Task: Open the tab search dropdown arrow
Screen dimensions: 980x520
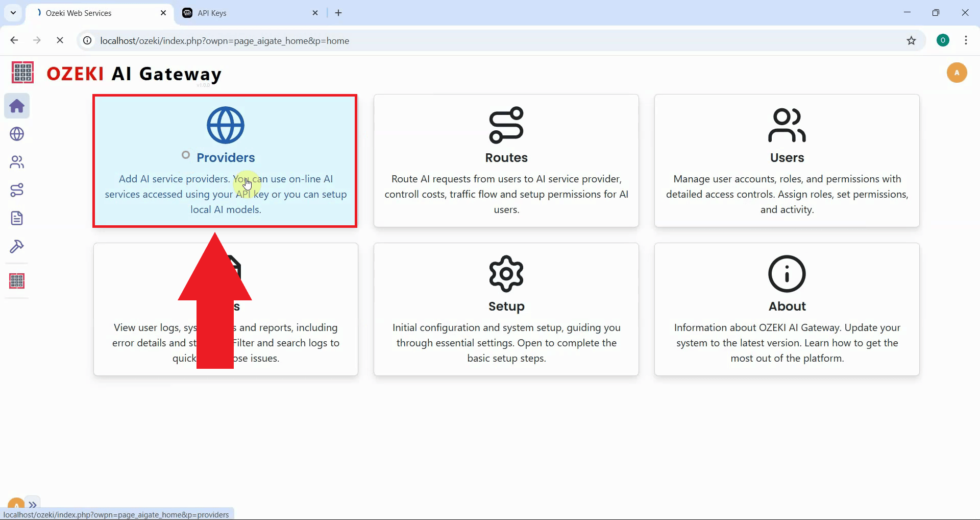Action: pos(13,12)
